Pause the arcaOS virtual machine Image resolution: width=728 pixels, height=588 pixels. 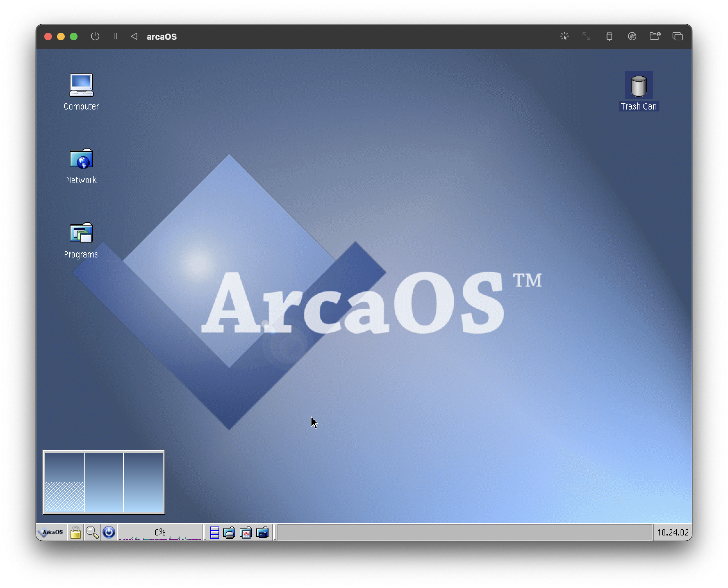tap(115, 36)
